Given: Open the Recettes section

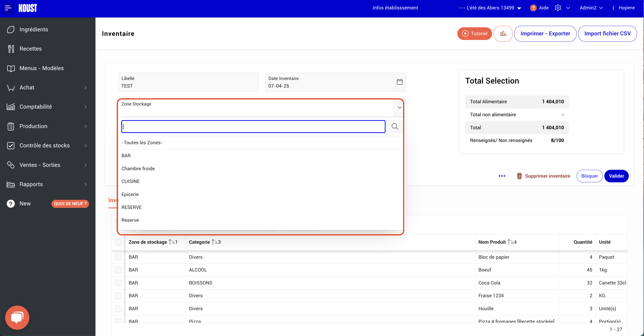Looking at the screenshot, I should click(x=30, y=49).
